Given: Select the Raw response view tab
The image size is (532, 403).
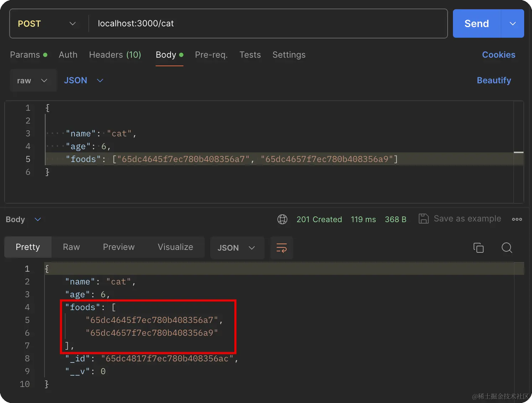Looking at the screenshot, I should (71, 247).
